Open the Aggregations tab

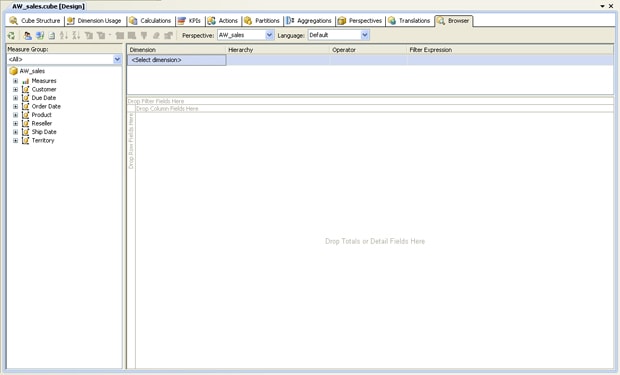(309, 21)
